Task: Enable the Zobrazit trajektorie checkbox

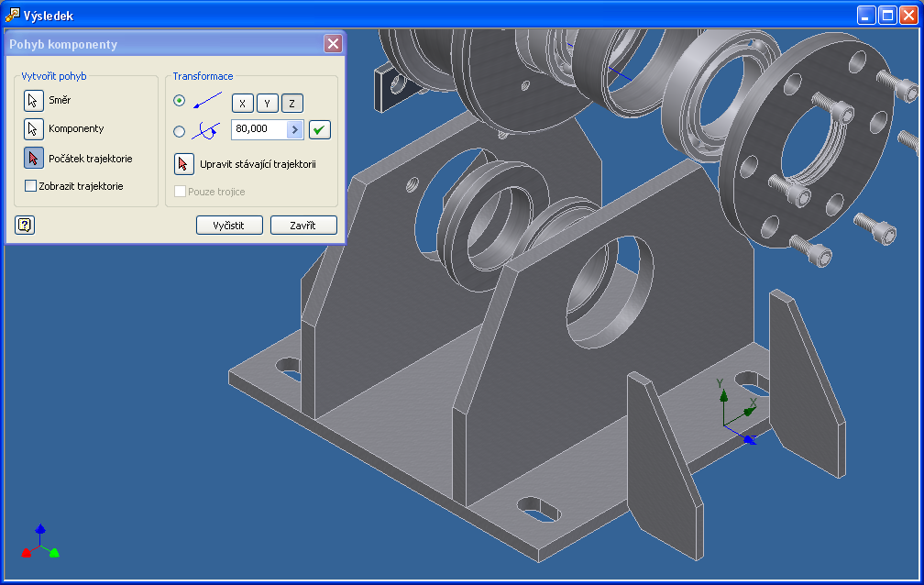Action: [x=30, y=186]
